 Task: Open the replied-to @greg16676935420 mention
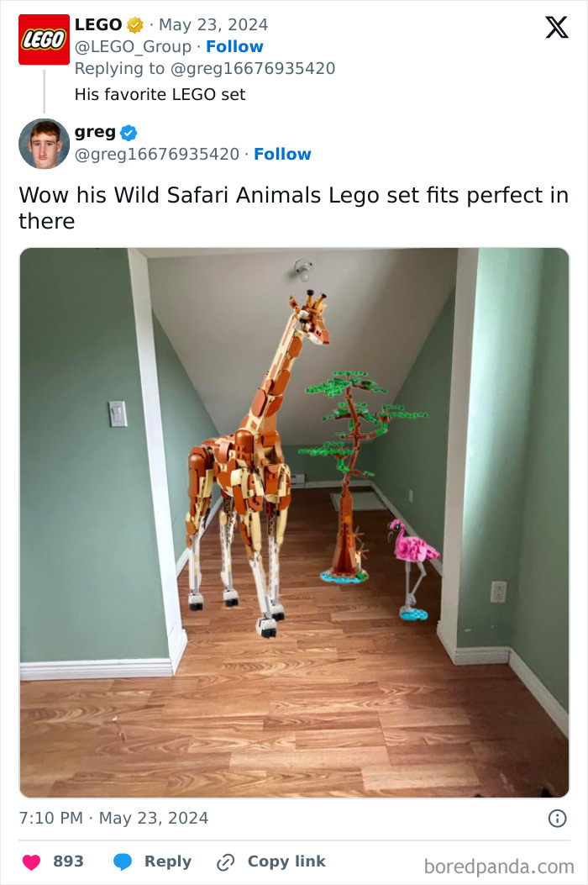252,68
